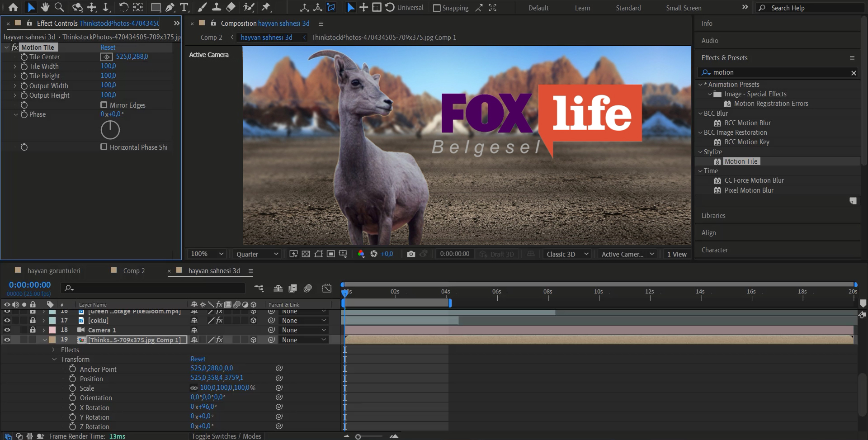Select the Pan Behind anchor point tool
Screen dimensions: 868x440
point(138,7)
